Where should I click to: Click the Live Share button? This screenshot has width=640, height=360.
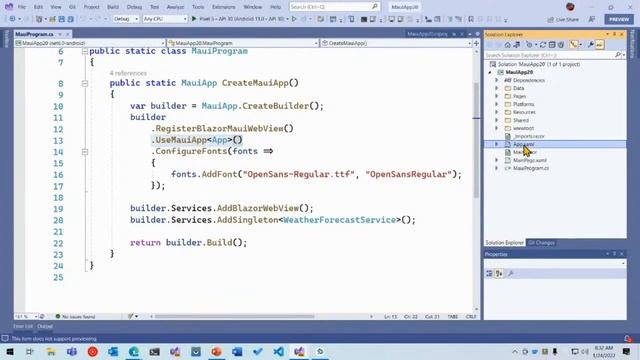[x=563, y=19]
